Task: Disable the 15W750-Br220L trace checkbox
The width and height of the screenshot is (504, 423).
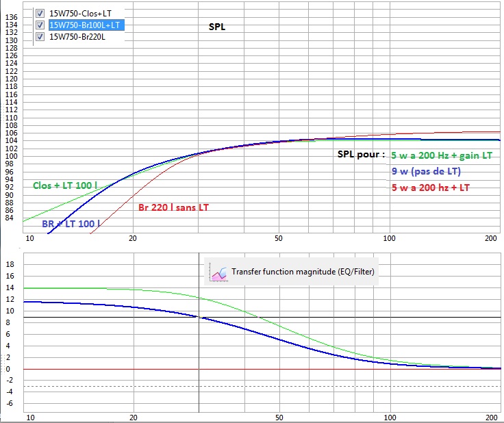Action: (40, 36)
